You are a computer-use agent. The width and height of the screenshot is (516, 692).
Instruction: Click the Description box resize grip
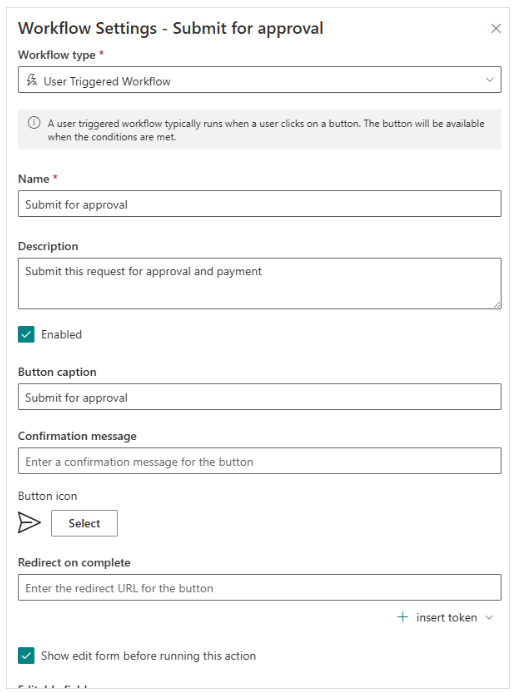click(497, 305)
